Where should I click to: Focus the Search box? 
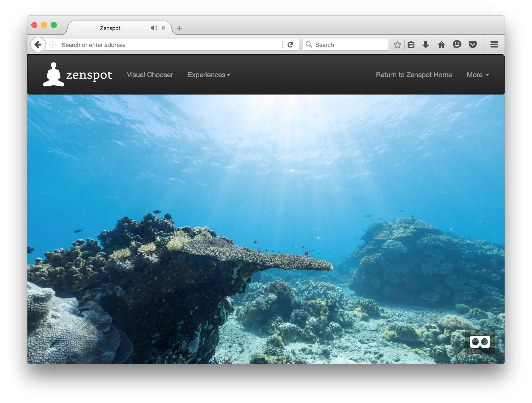click(x=345, y=45)
